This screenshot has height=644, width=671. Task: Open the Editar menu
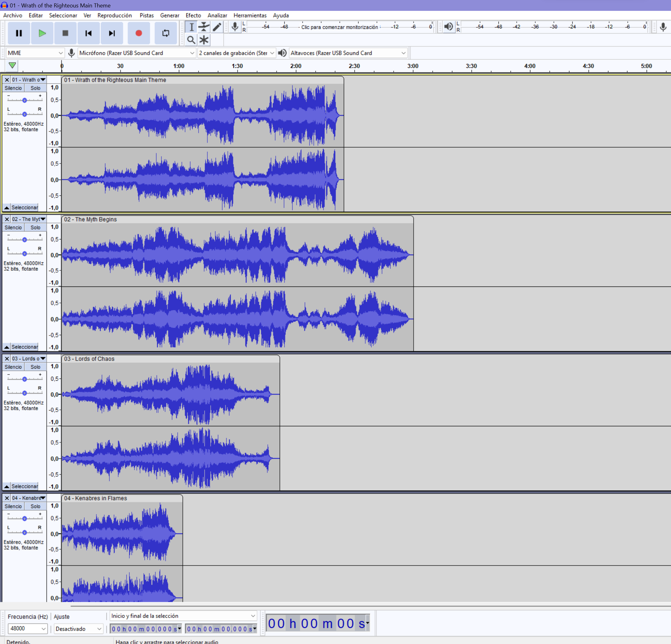click(x=36, y=15)
